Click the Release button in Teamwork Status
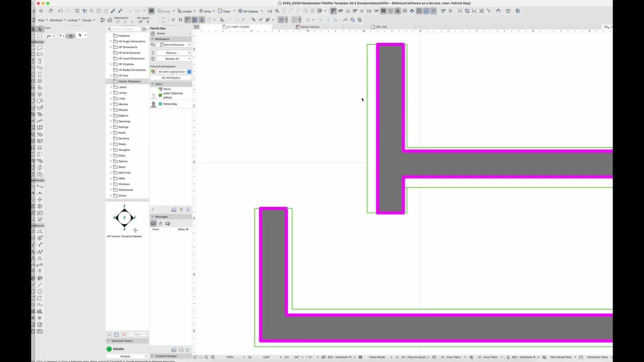This screenshot has width=644, height=362. (127, 356)
